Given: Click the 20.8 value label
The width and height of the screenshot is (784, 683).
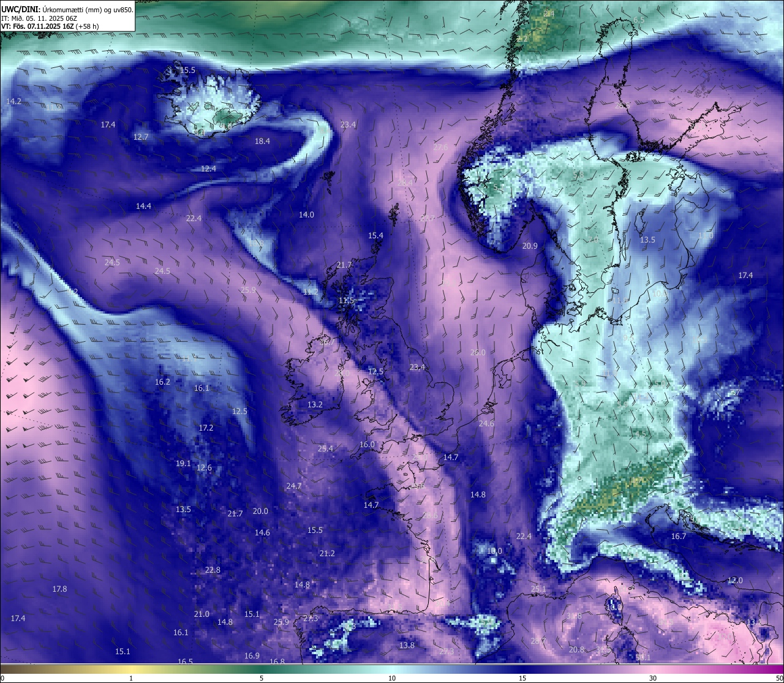Looking at the screenshot, I should [x=576, y=649].
